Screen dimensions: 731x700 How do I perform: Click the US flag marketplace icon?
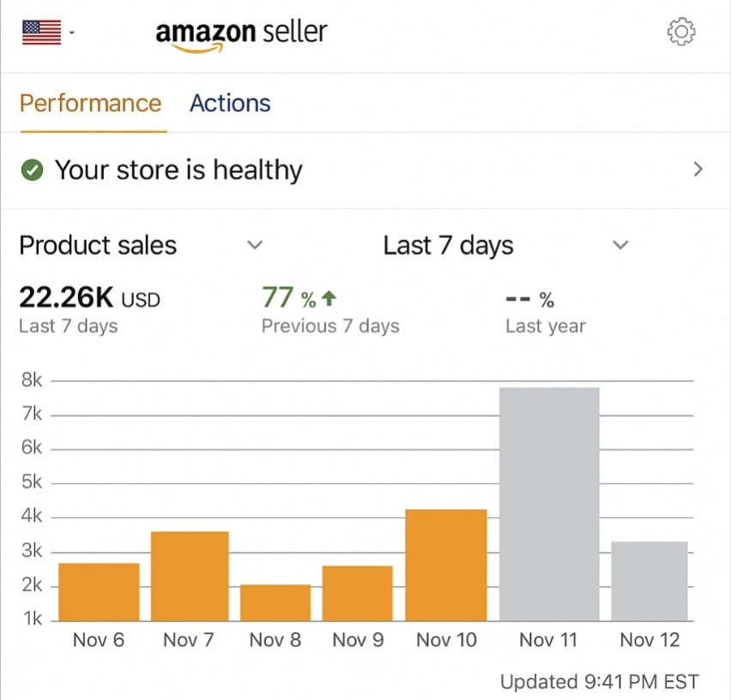41,33
